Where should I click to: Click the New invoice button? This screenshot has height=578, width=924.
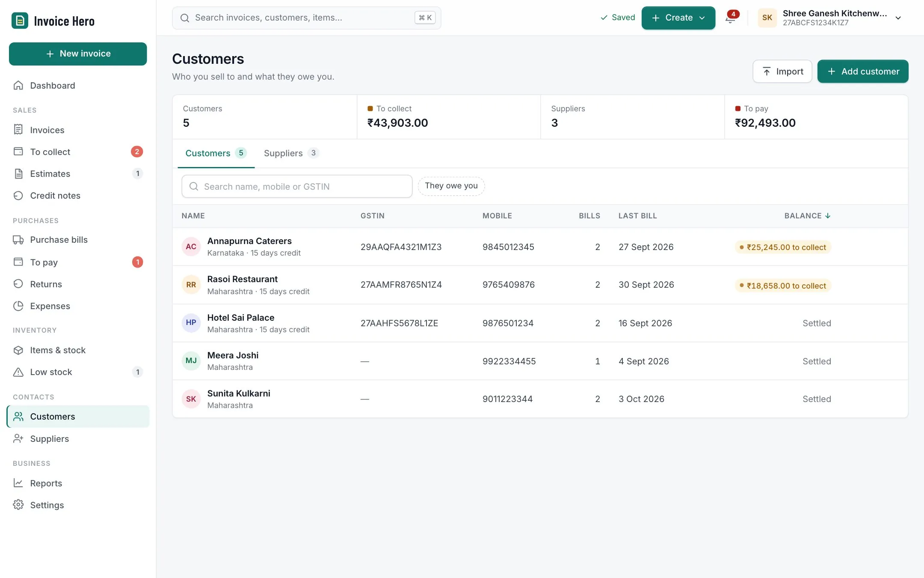coord(78,54)
